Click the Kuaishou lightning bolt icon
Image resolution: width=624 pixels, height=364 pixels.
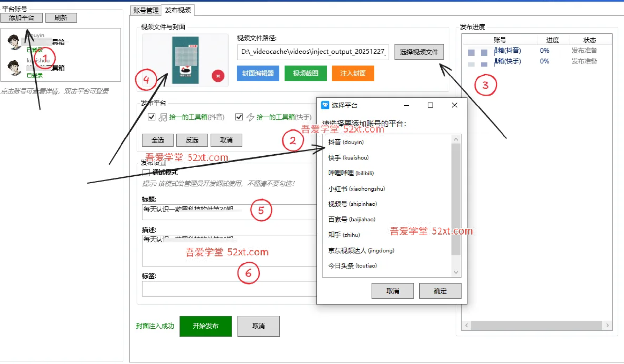251,117
